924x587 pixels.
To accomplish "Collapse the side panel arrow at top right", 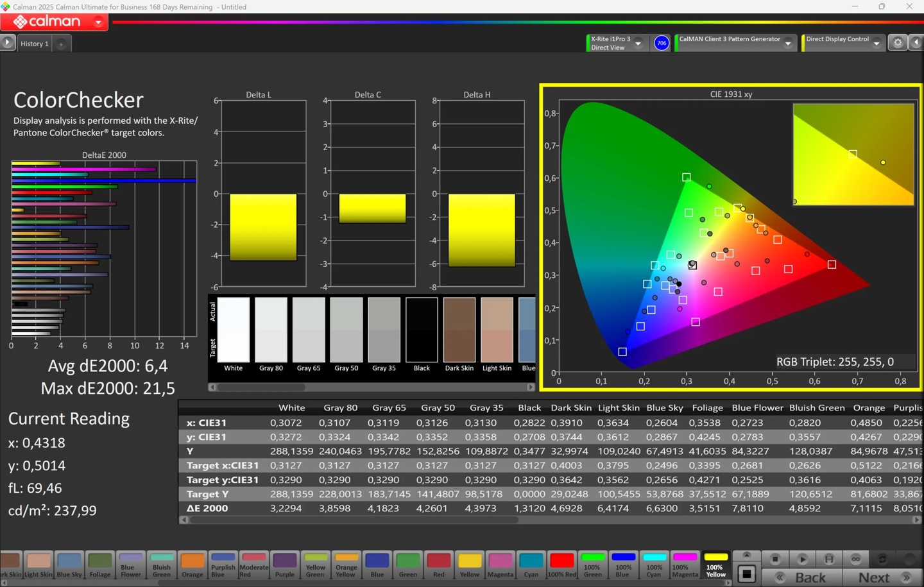I will [x=916, y=43].
